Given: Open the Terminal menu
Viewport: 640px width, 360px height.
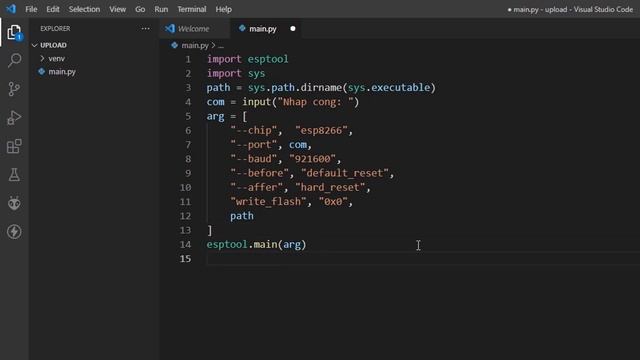Looking at the screenshot, I should 191,9.
